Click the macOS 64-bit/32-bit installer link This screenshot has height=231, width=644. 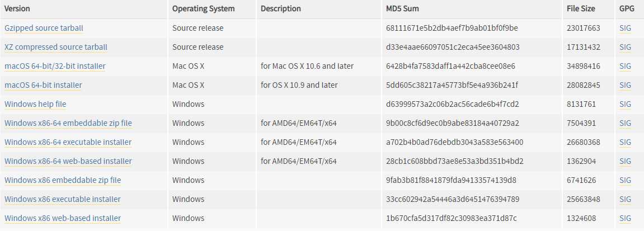[55, 66]
